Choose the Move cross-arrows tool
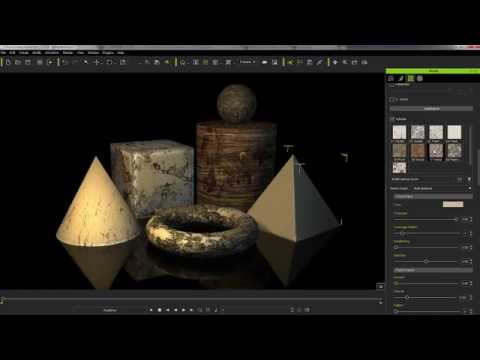 click(97, 62)
